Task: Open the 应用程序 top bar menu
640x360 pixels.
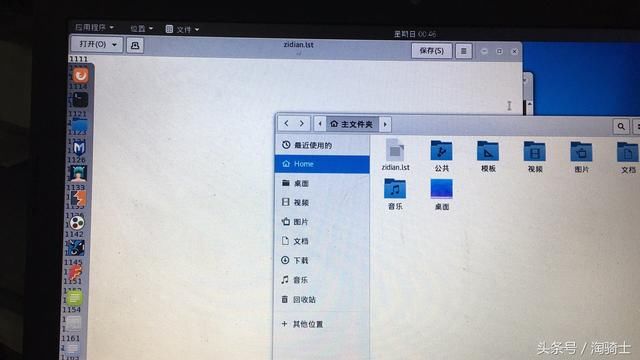Action: click(94, 27)
